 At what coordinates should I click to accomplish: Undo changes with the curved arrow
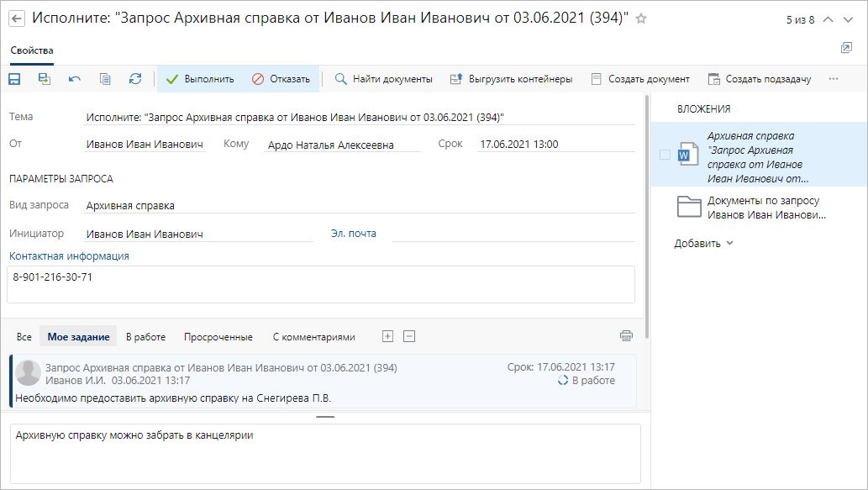click(75, 79)
